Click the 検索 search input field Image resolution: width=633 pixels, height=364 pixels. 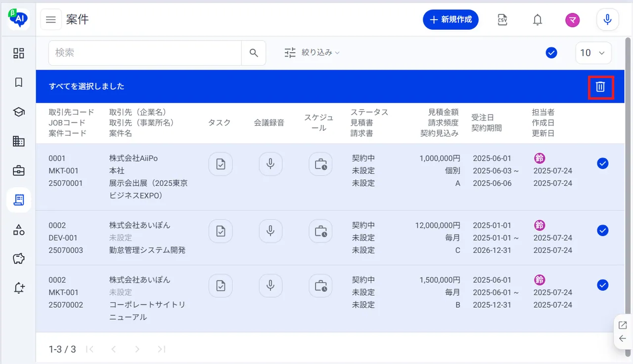(145, 53)
